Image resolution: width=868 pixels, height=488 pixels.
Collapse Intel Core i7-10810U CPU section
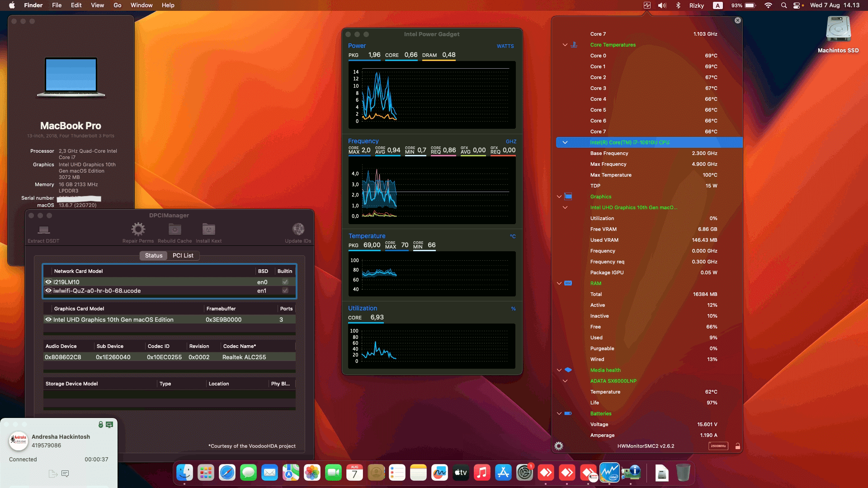point(565,142)
